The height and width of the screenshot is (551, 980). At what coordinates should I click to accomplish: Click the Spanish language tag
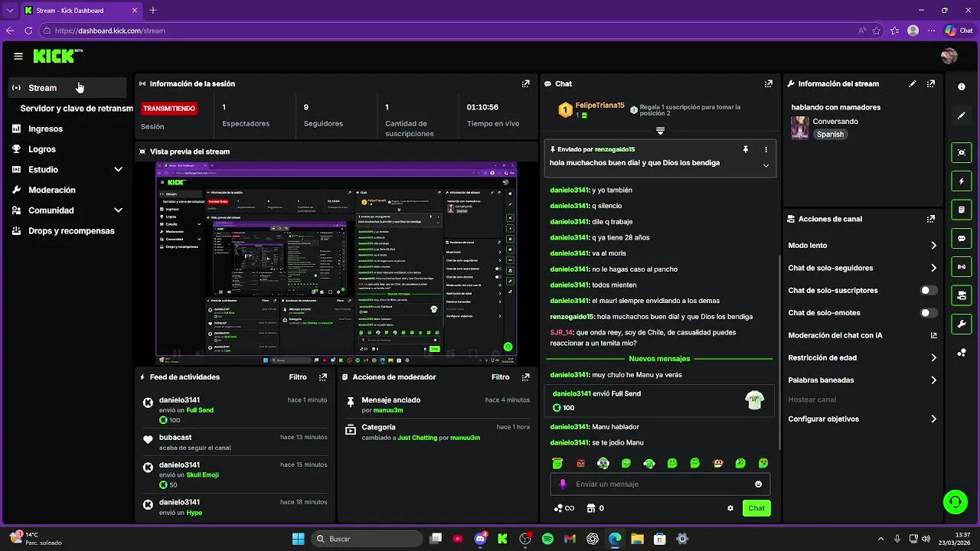click(x=830, y=135)
